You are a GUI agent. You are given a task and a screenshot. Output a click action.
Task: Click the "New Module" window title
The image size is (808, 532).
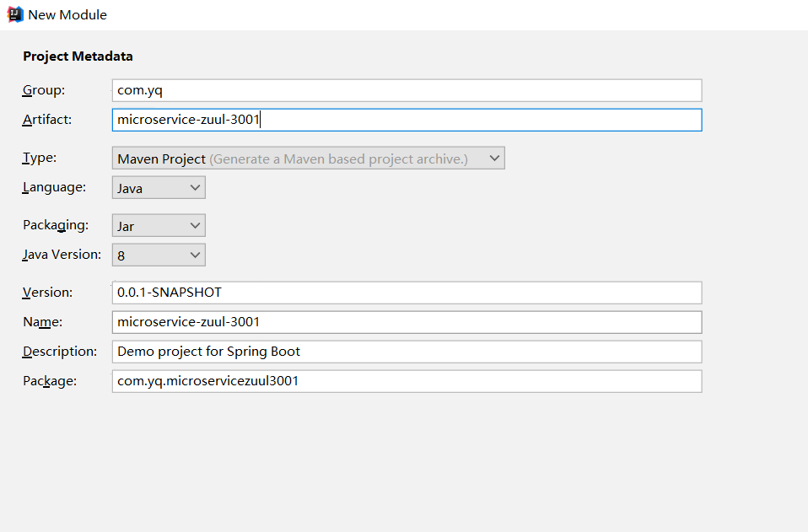tap(67, 15)
